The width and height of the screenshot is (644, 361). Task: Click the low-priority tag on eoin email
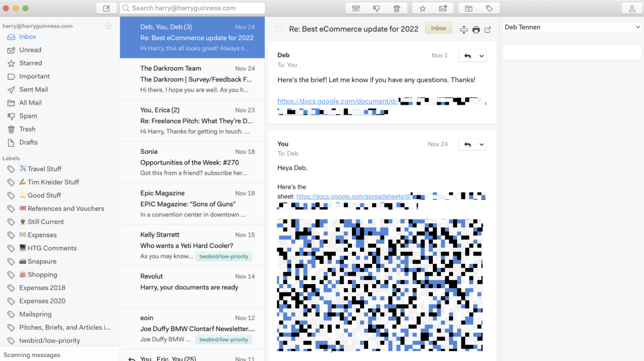(224, 339)
